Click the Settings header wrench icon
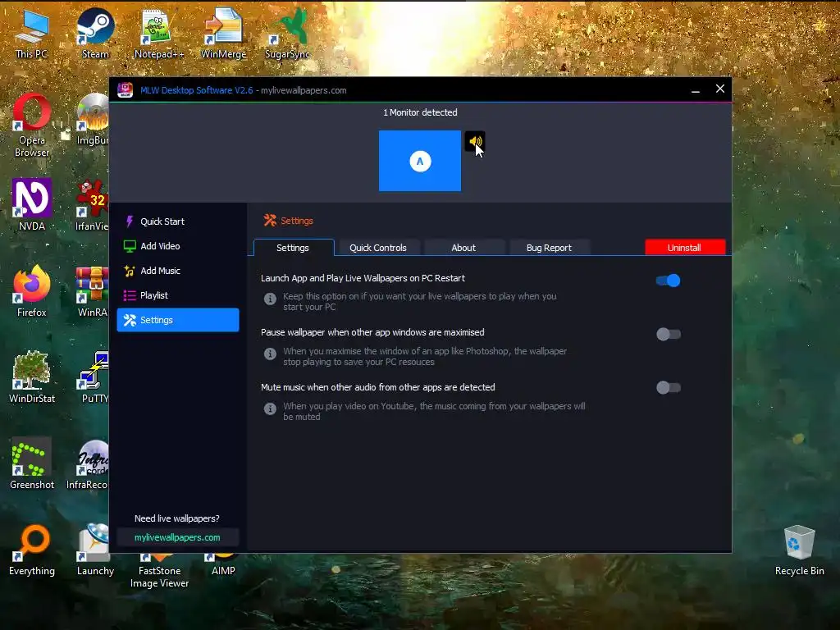Image resolution: width=840 pixels, height=630 pixels. [269, 220]
